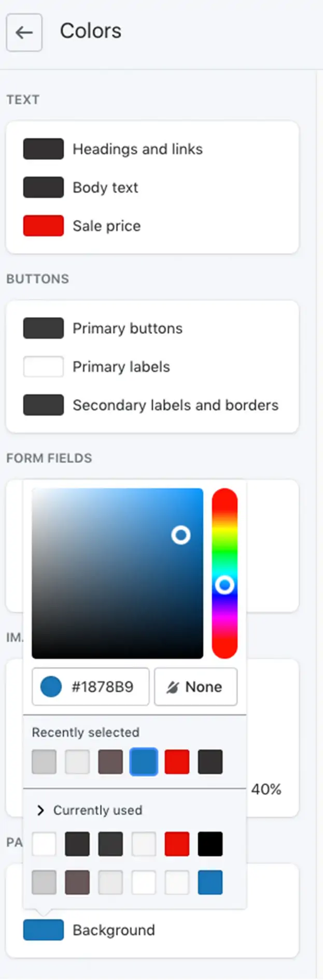Open the Primary buttons color swatch
This screenshot has width=323, height=980.
click(44, 328)
